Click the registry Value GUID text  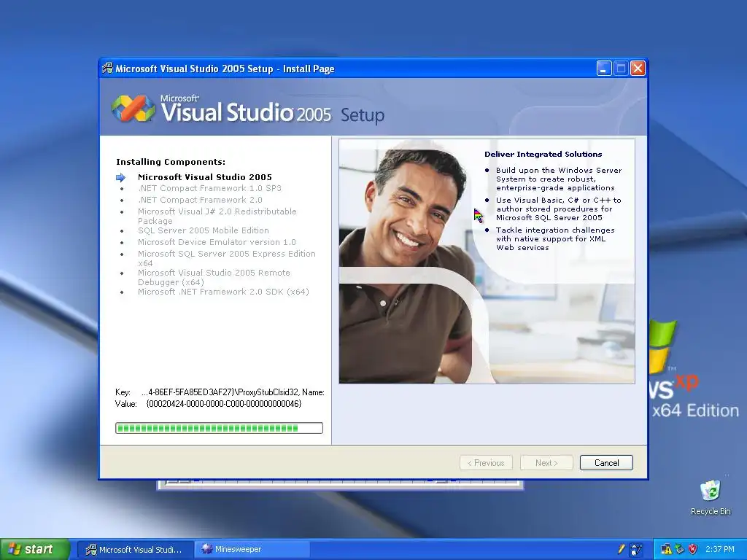pyautogui.click(x=224, y=404)
